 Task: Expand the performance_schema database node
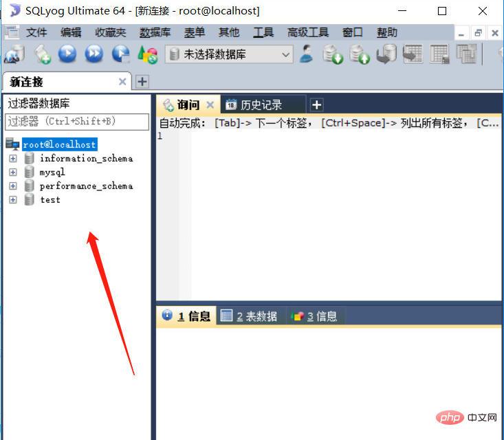12,186
